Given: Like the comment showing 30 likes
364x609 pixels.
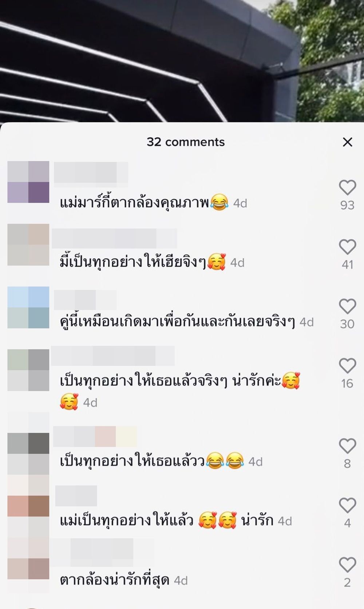Looking at the screenshot, I should (x=347, y=306).
